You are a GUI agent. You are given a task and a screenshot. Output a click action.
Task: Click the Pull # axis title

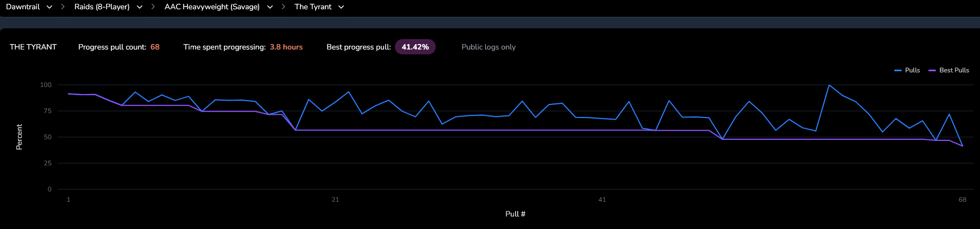pyautogui.click(x=515, y=214)
